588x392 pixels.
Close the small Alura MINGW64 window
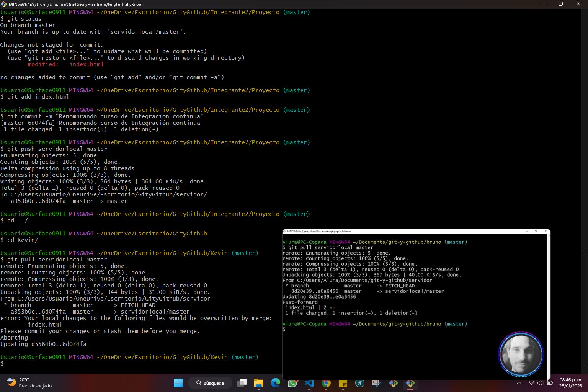pyautogui.click(x=546, y=231)
